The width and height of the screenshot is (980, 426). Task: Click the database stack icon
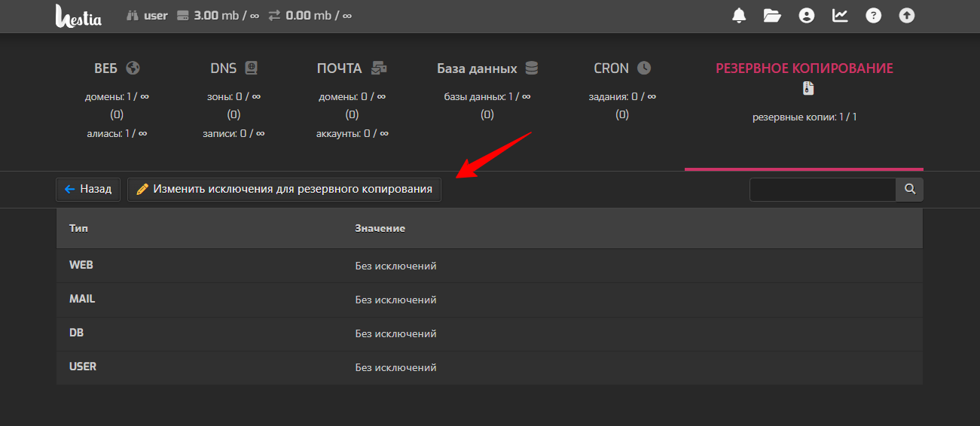[x=531, y=68]
